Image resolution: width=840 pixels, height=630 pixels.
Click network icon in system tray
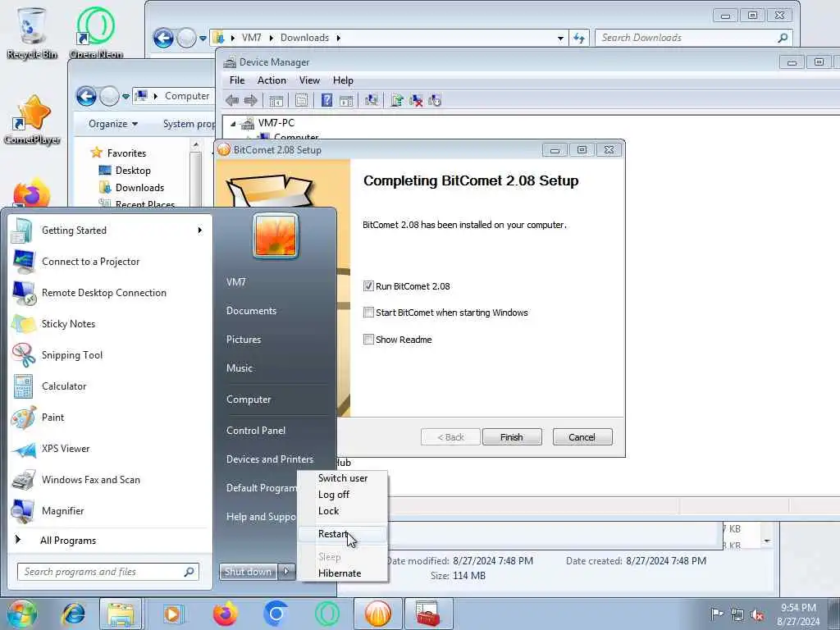(737, 614)
